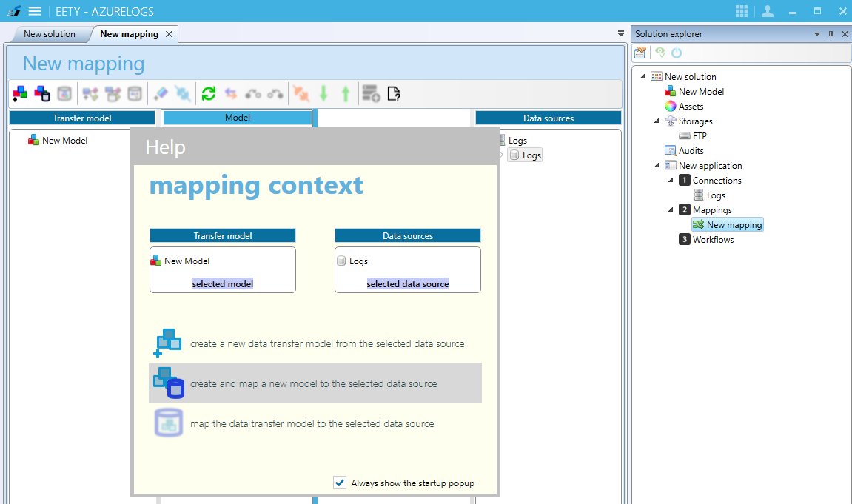Uncheck Always show the startup popup
The width and height of the screenshot is (852, 504).
point(340,482)
